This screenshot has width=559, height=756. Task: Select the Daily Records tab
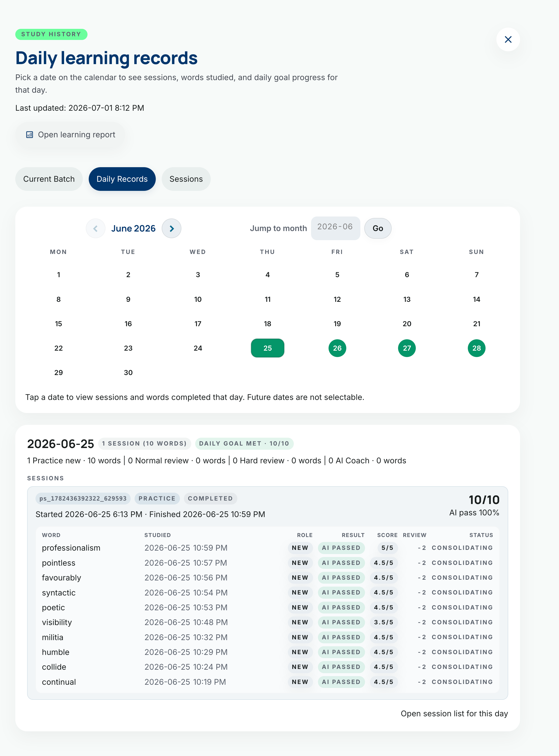tap(122, 179)
